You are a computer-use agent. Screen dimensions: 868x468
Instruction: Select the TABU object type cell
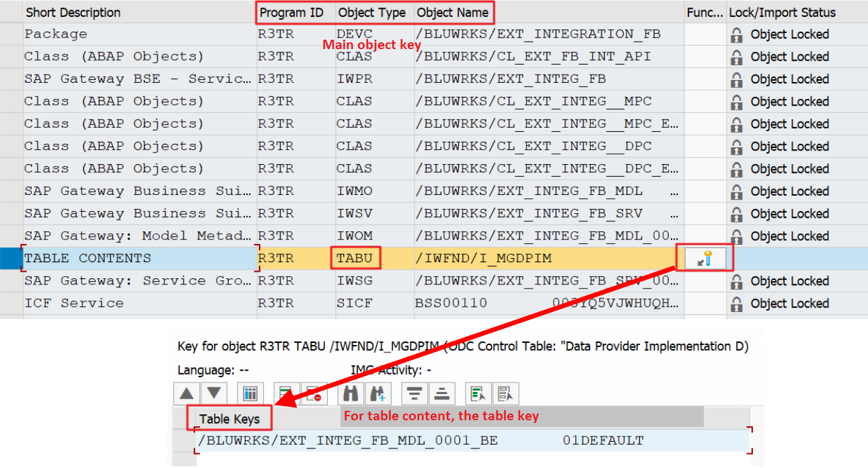(355, 258)
